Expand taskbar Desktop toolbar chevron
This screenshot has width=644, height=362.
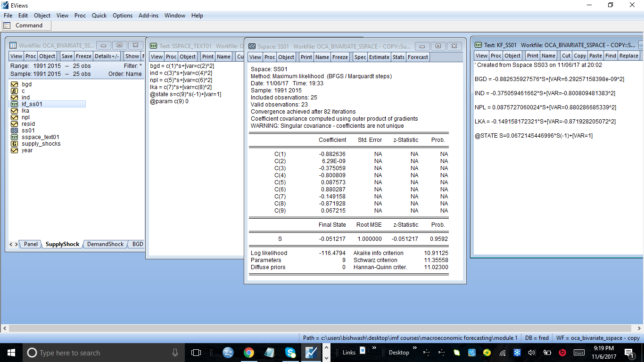[x=415, y=348]
